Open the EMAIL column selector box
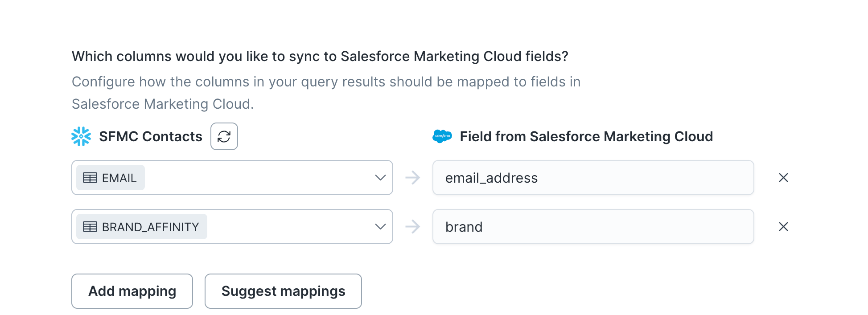 (232, 178)
